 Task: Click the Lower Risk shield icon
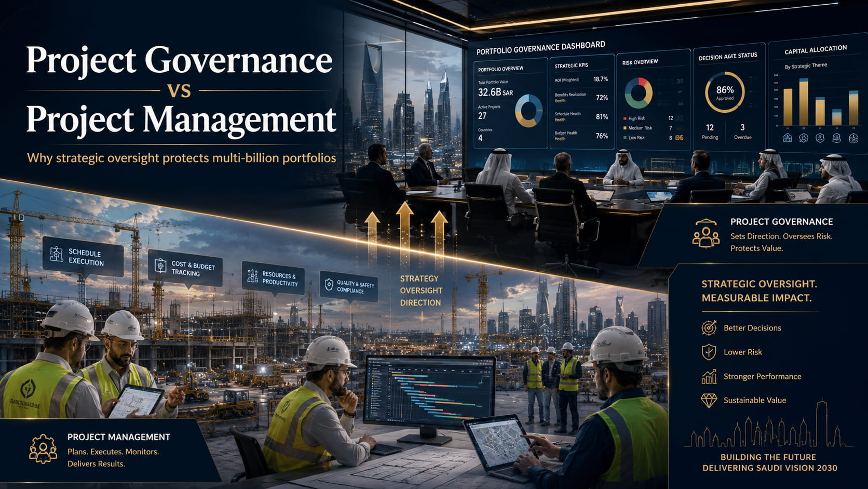709,352
